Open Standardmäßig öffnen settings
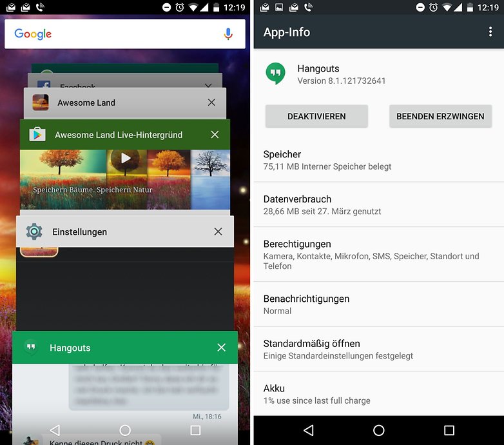 pos(378,350)
